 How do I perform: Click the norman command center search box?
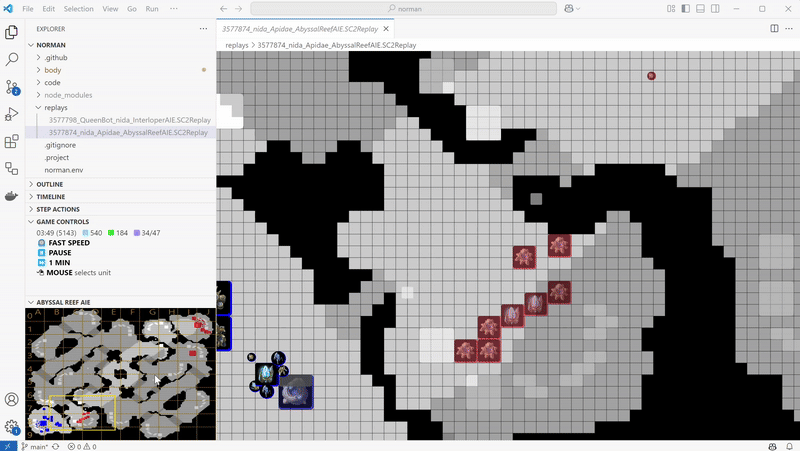click(x=403, y=9)
